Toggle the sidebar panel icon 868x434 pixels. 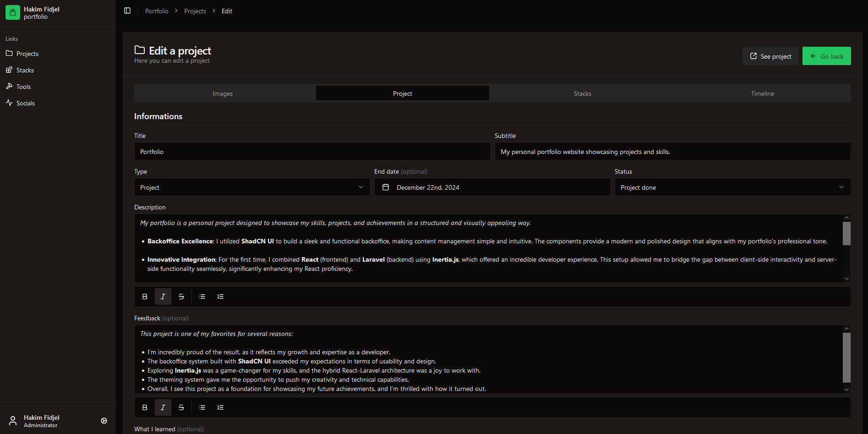[x=127, y=11]
